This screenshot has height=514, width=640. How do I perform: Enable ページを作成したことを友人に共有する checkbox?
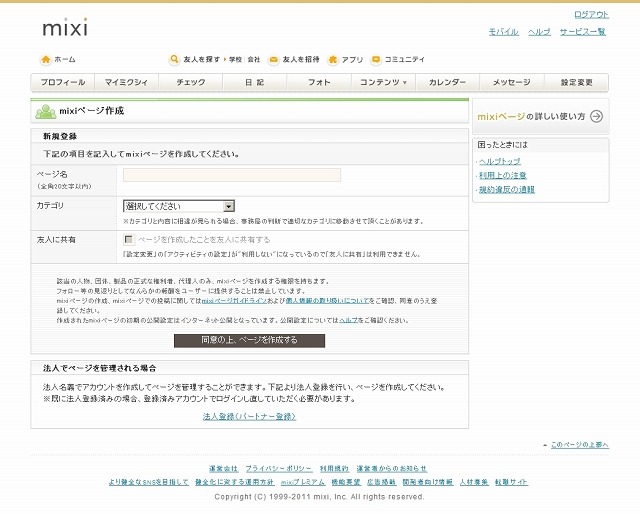[x=129, y=239]
